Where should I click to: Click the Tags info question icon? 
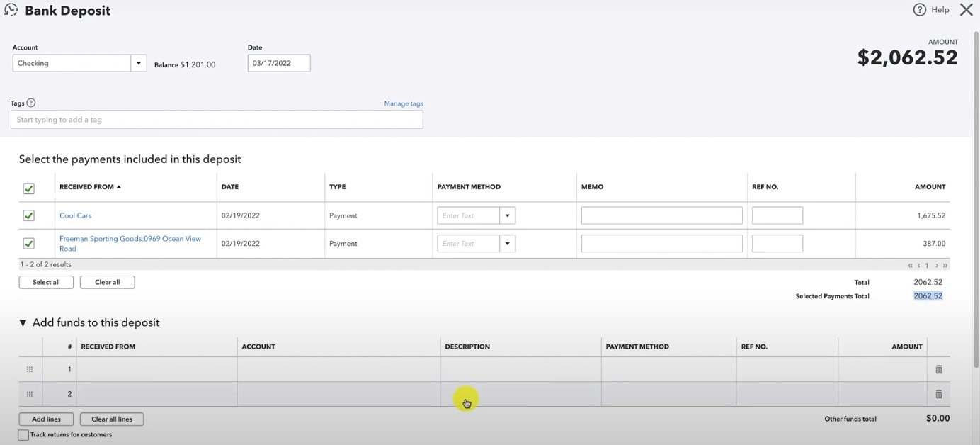(31, 103)
